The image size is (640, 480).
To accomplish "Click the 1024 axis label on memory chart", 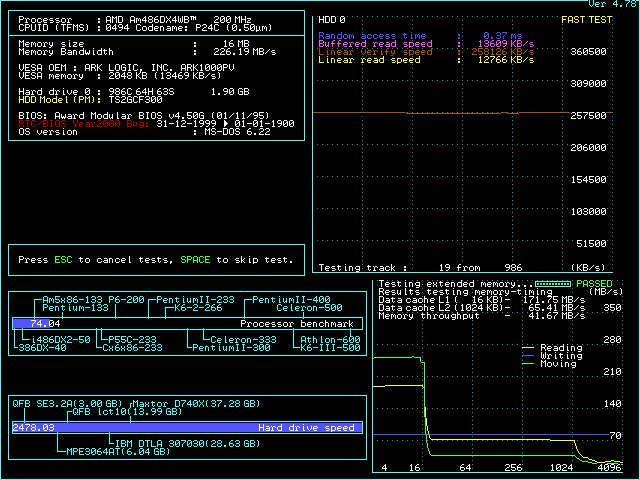I will pyautogui.click(x=561, y=468).
